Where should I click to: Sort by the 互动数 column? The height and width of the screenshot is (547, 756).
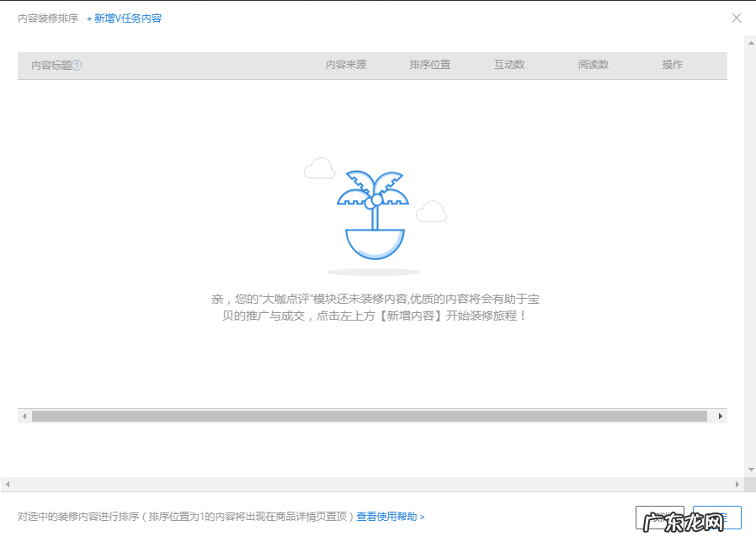pos(509,65)
